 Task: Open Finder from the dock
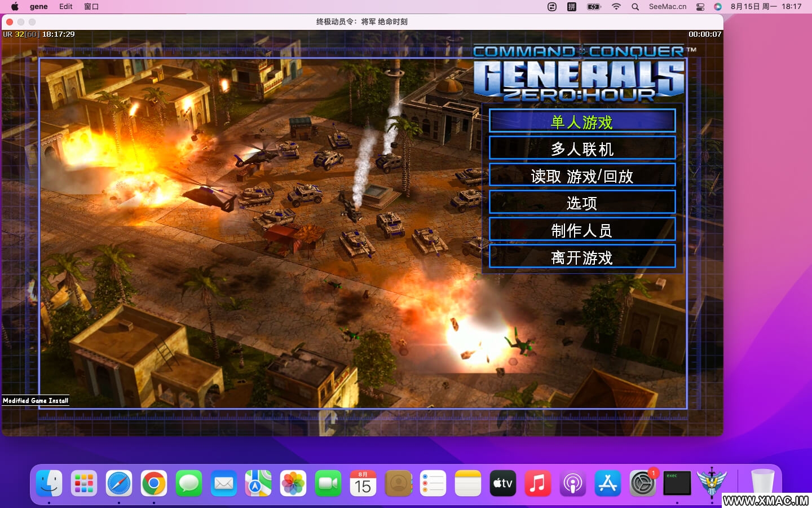[49, 484]
